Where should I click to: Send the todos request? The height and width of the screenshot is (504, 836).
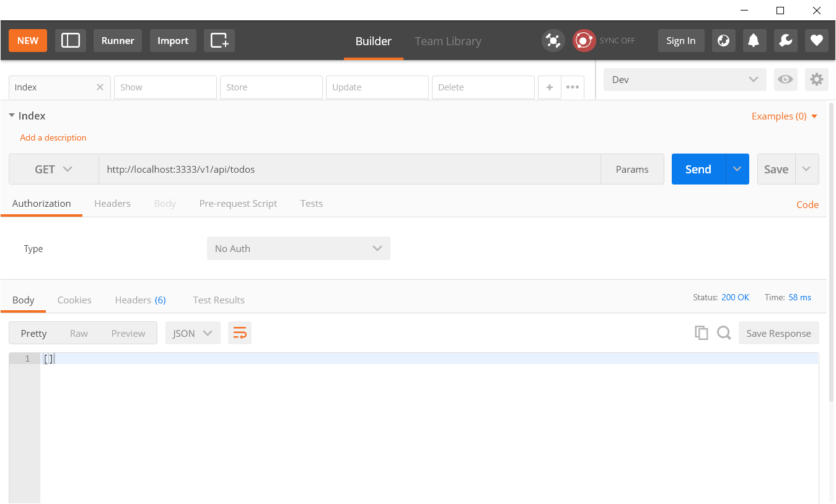pyautogui.click(x=697, y=168)
